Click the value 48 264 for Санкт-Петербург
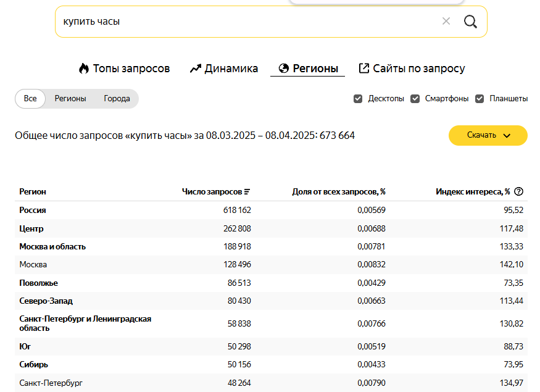 coord(239,383)
